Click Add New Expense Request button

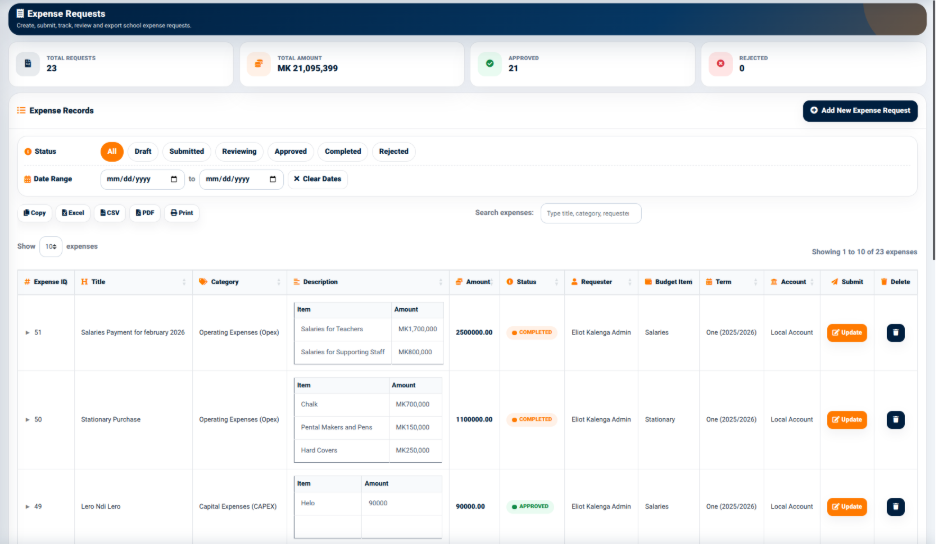point(860,111)
